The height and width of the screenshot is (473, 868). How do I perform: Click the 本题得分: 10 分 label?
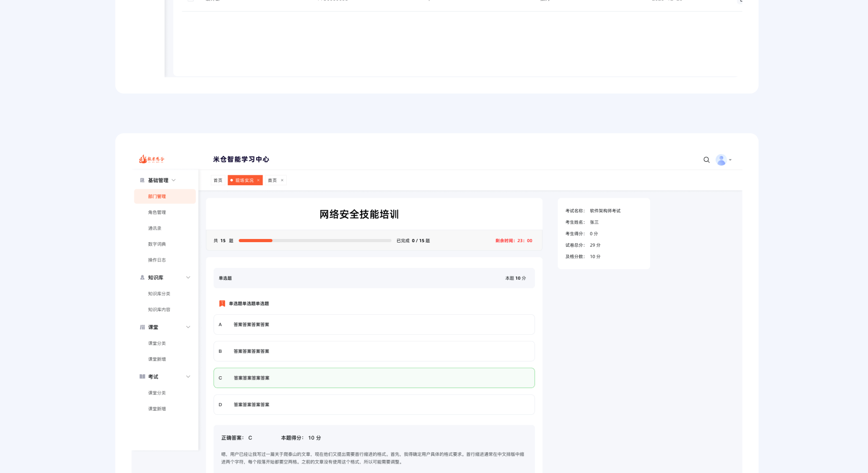[301, 438]
